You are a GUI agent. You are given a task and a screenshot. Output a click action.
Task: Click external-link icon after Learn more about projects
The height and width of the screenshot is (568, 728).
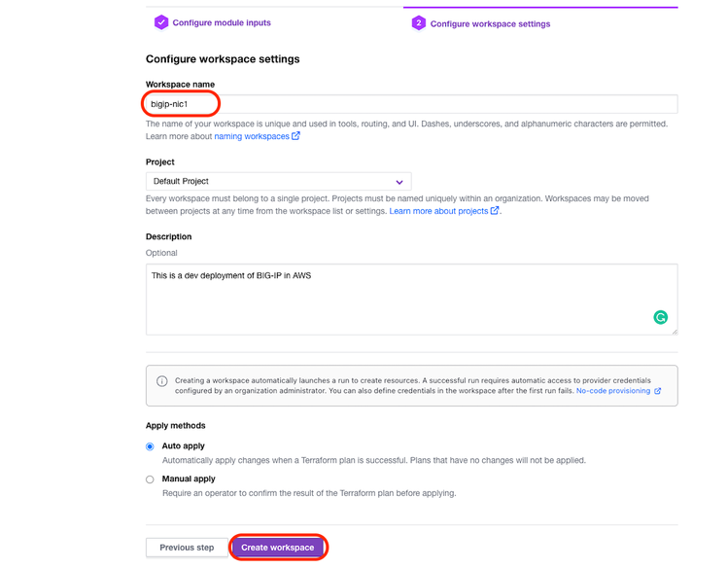tap(495, 211)
